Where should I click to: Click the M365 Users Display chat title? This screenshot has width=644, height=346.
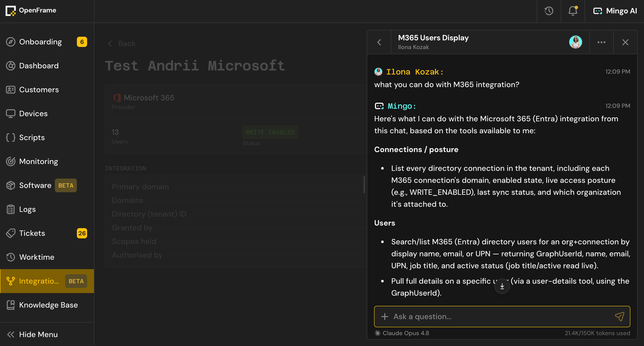tap(433, 38)
